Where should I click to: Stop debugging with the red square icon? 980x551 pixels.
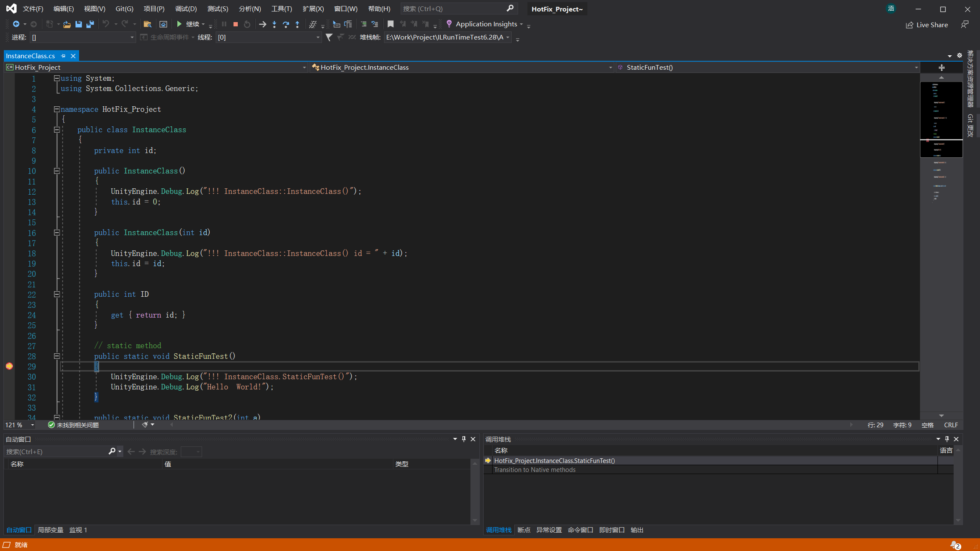235,24
